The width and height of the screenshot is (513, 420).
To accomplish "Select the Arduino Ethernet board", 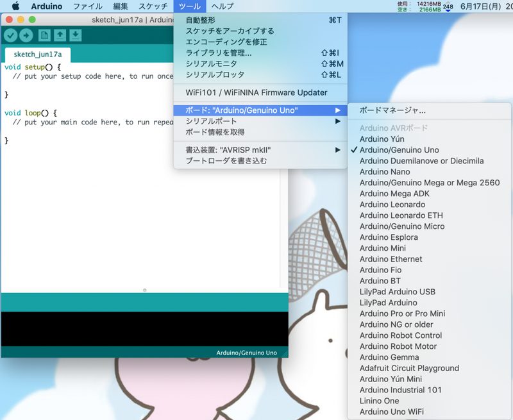I will [429, 259].
